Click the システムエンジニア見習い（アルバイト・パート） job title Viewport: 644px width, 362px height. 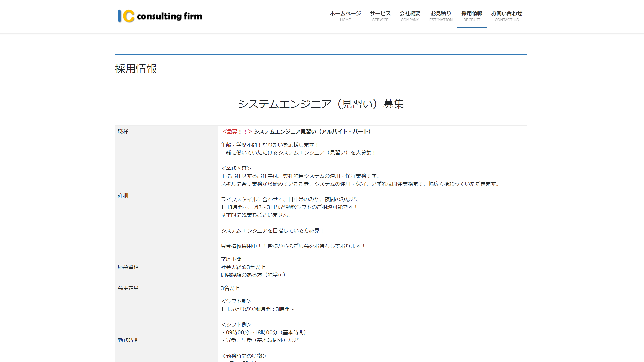pos(313,132)
